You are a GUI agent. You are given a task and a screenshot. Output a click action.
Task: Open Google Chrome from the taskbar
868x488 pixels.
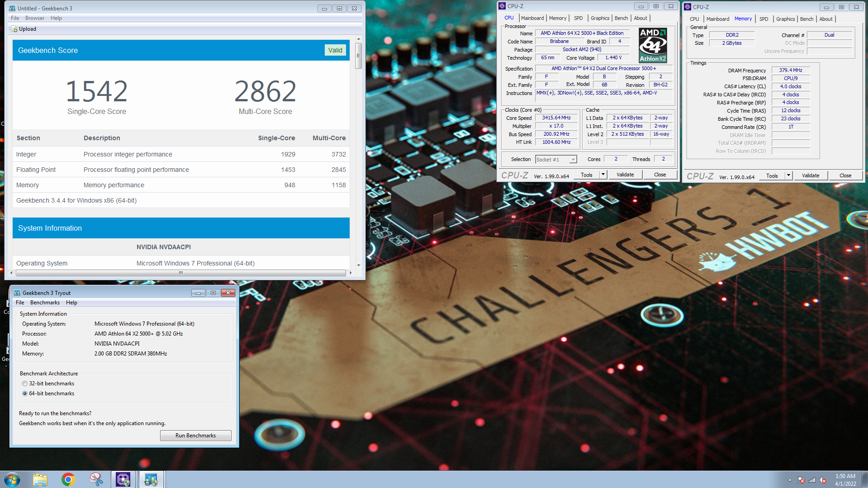tap(68, 479)
